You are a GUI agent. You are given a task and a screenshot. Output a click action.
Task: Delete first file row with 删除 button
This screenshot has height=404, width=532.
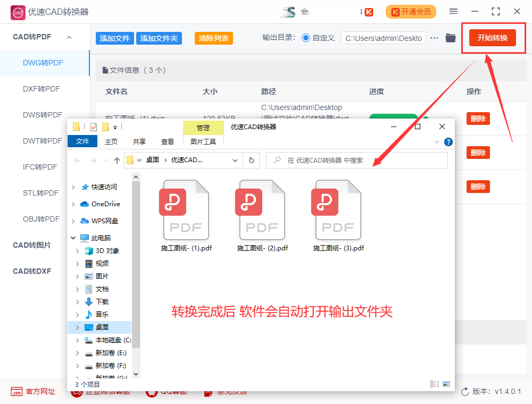(x=478, y=119)
